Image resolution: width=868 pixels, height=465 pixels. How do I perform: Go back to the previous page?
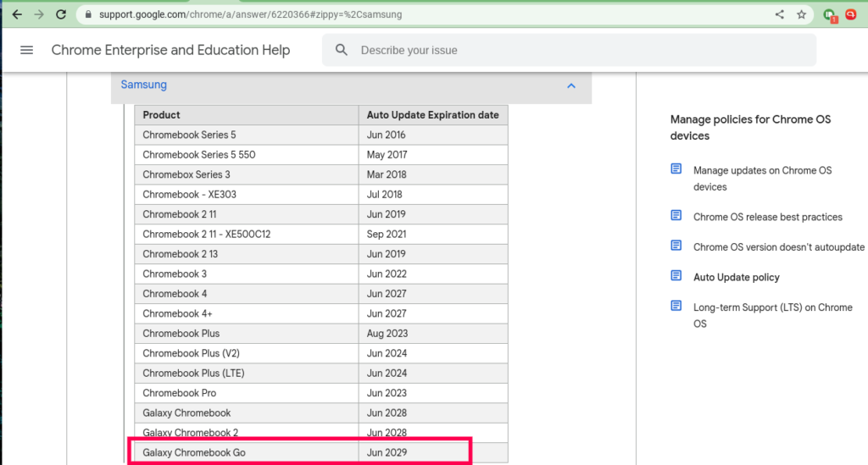coord(17,14)
